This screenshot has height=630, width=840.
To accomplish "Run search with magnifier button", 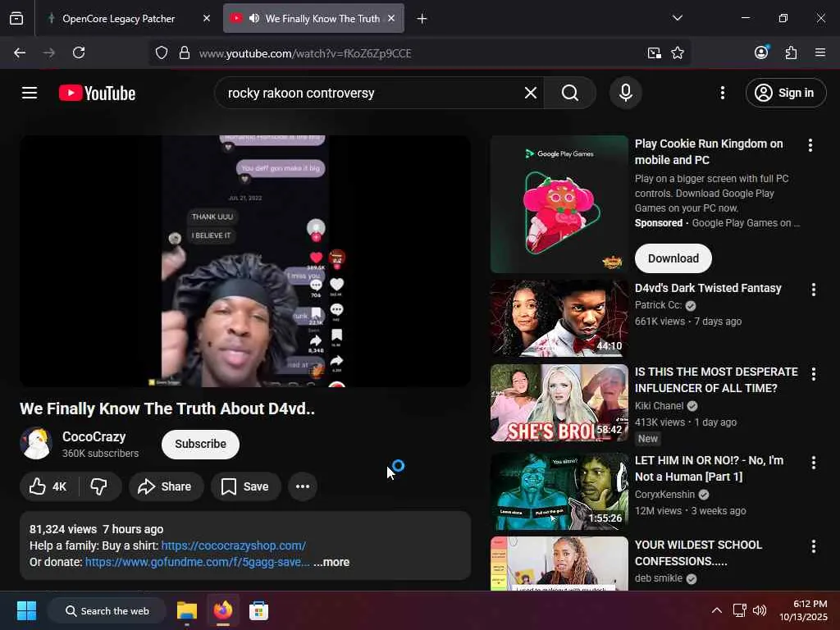I will point(570,94).
